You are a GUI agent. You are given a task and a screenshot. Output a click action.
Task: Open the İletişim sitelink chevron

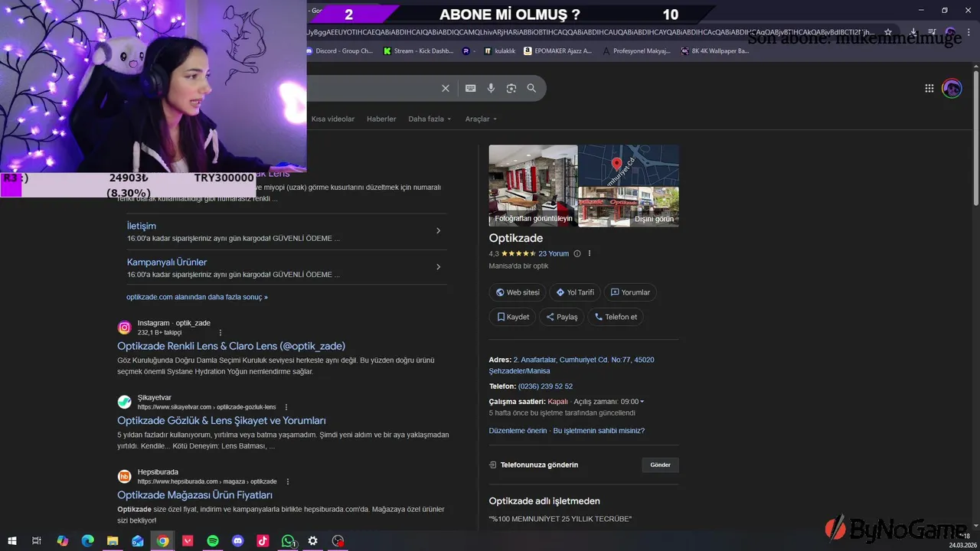(438, 231)
